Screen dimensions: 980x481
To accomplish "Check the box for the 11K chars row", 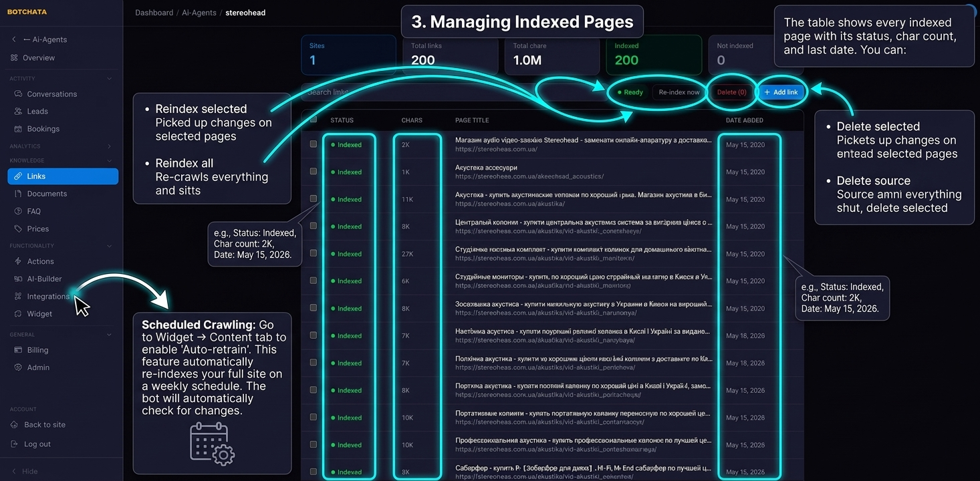I will point(314,199).
